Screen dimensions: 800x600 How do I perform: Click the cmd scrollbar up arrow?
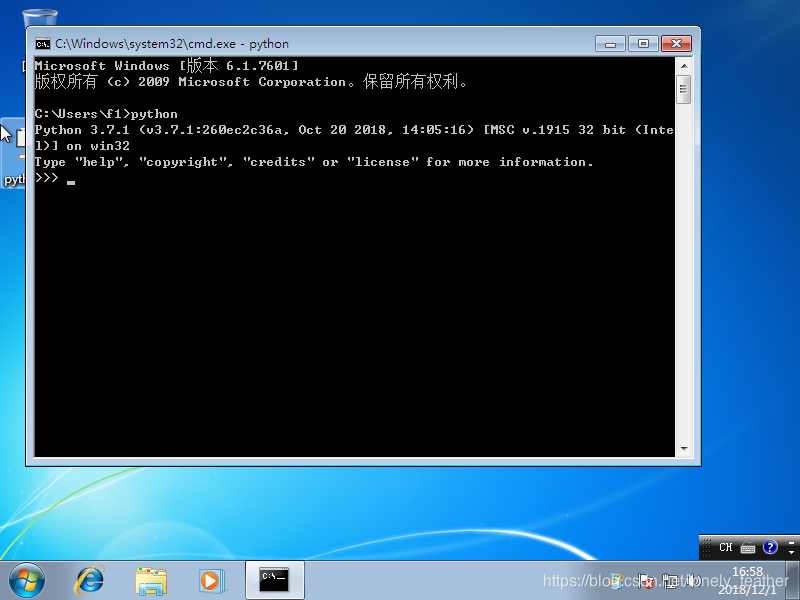point(684,66)
